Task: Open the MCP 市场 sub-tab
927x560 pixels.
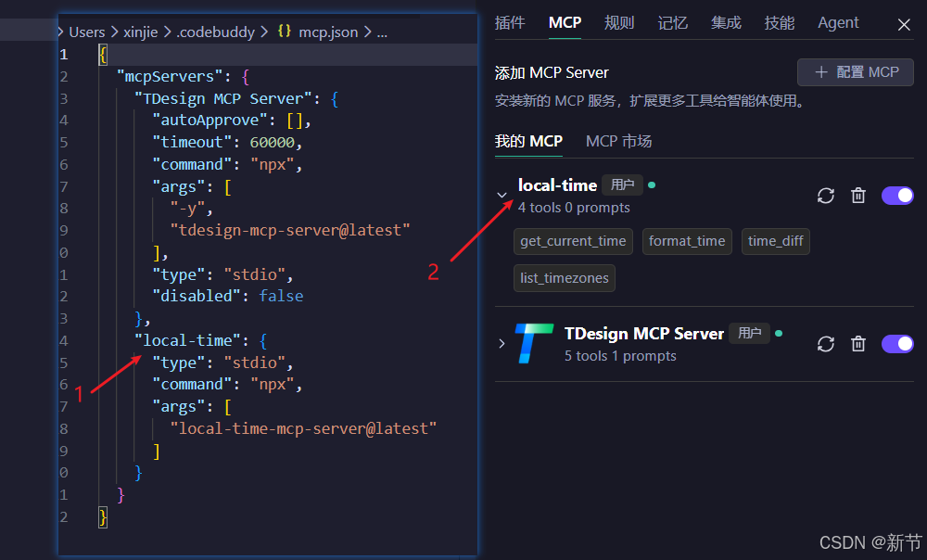Action: click(x=618, y=141)
